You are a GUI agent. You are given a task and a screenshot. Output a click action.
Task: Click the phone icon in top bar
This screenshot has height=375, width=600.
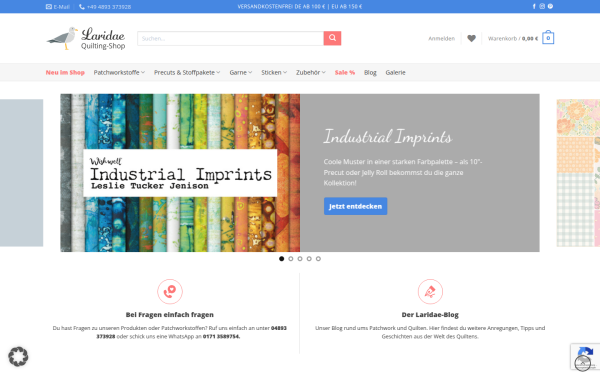[x=82, y=7]
